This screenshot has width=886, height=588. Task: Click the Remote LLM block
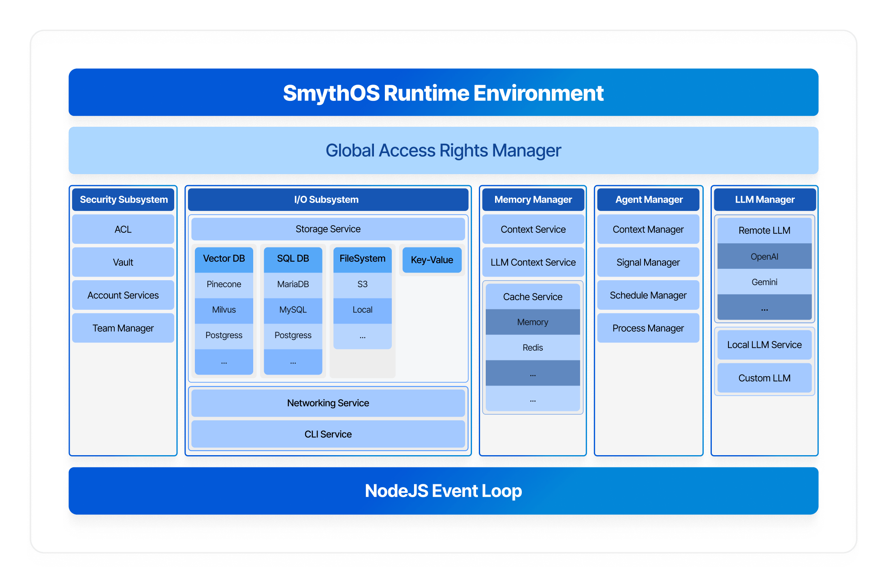pos(764,230)
